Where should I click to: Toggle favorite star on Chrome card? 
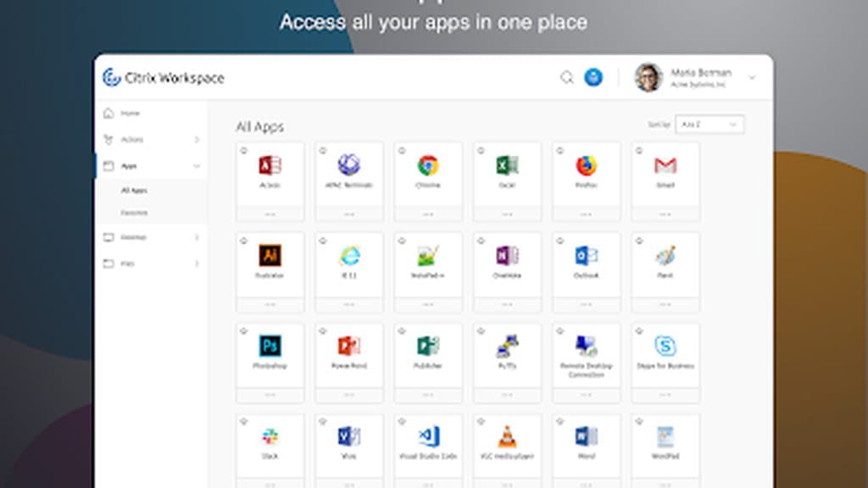point(403,151)
